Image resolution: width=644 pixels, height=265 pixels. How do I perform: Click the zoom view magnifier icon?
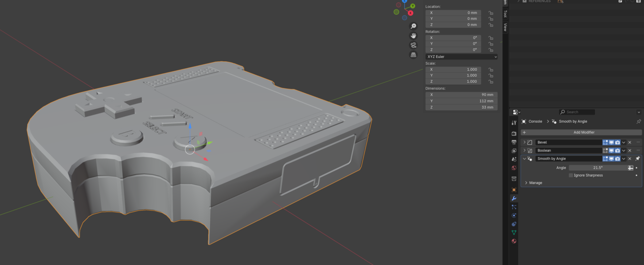(x=414, y=26)
